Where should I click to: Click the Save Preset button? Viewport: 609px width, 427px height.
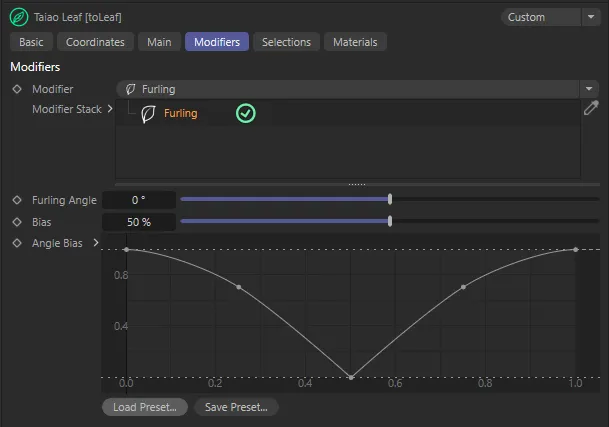pos(236,407)
